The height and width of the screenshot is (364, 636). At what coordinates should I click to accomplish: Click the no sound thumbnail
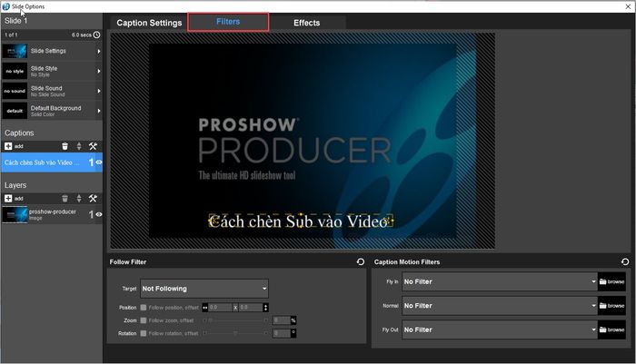[15, 91]
